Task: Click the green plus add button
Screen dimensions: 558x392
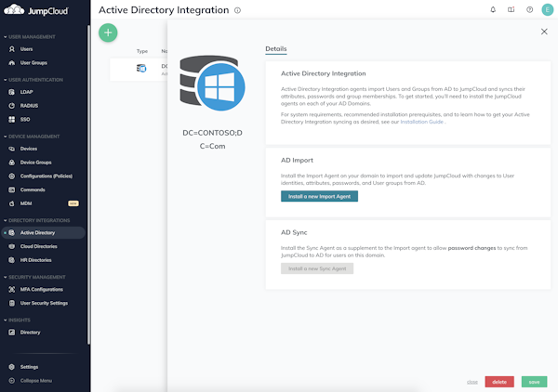Action: click(x=108, y=33)
